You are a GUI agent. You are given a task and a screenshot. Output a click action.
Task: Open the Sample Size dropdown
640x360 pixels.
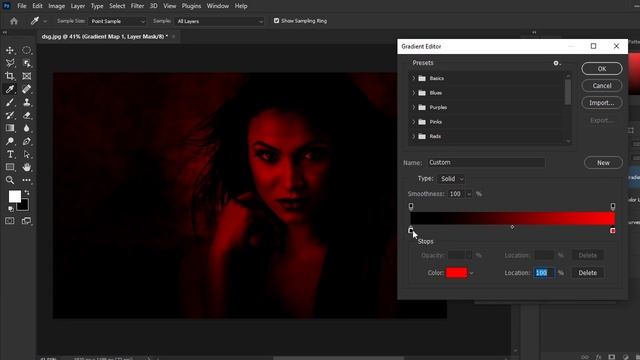point(117,21)
